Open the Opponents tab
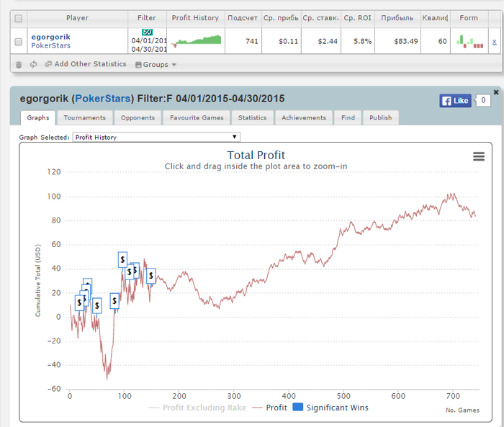The height and width of the screenshot is (427, 504). (x=138, y=117)
